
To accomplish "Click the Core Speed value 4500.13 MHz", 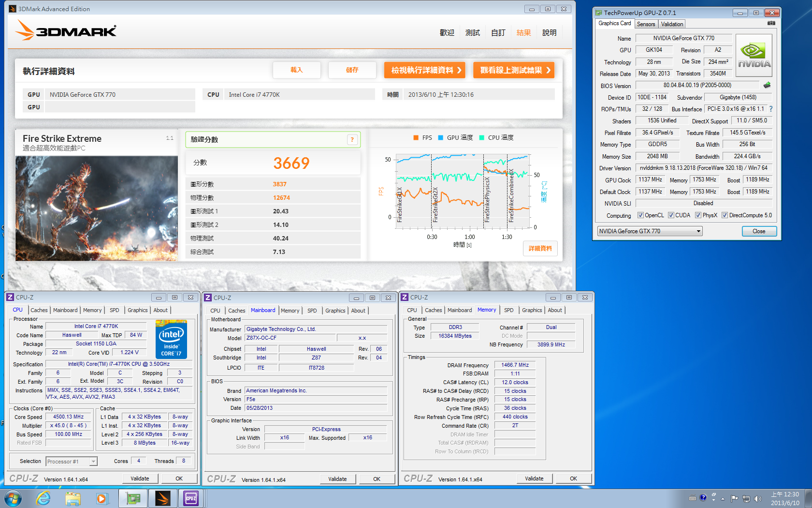I will click(x=69, y=417).
